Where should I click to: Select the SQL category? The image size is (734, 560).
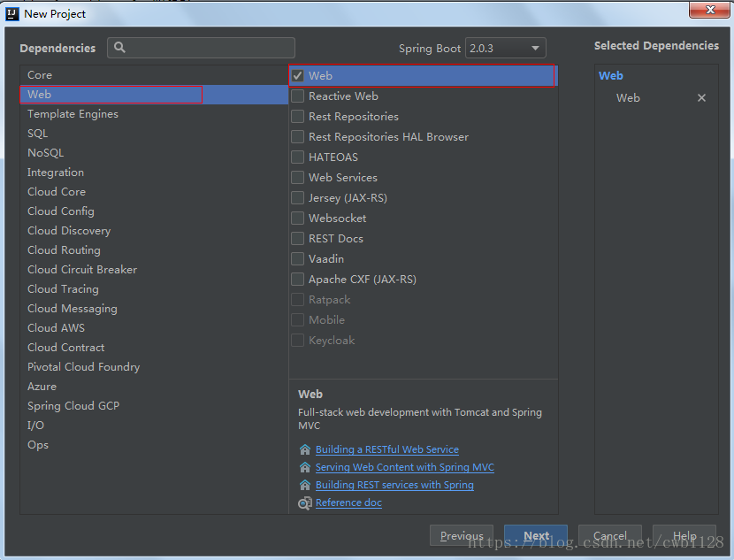pos(154,134)
